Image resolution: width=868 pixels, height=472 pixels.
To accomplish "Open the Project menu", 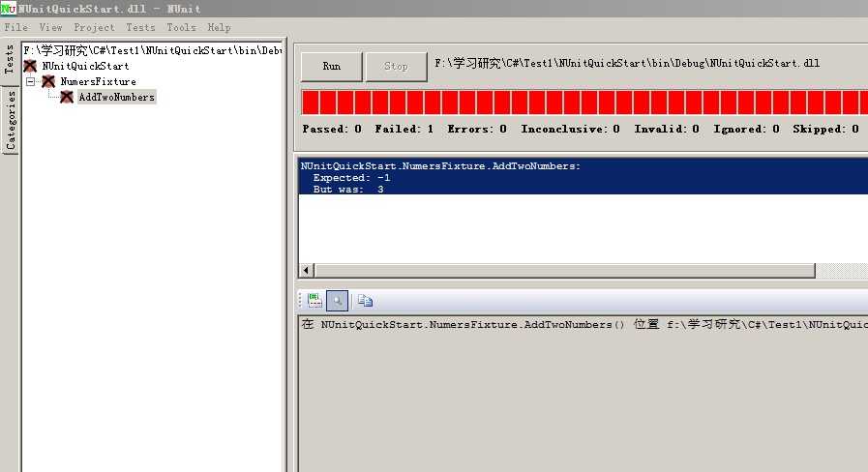I will (x=94, y=27).
